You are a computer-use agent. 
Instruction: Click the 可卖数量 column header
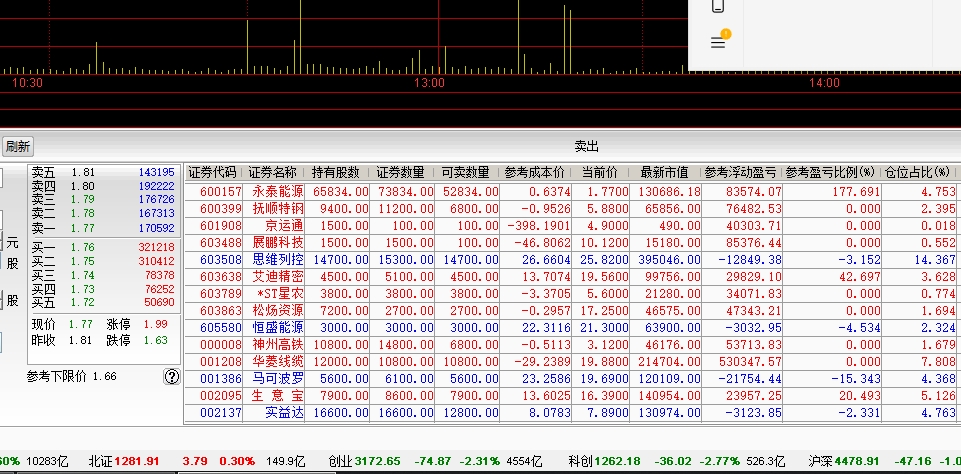465,172
